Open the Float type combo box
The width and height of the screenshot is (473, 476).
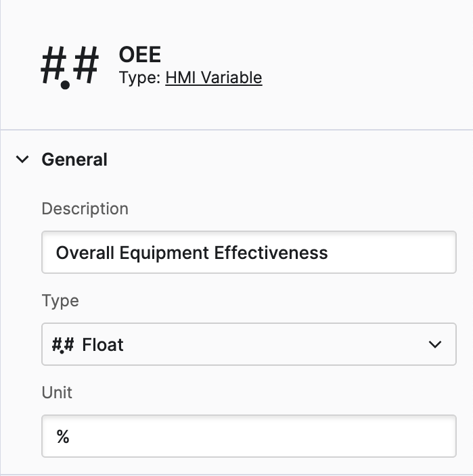pos(248,345)
